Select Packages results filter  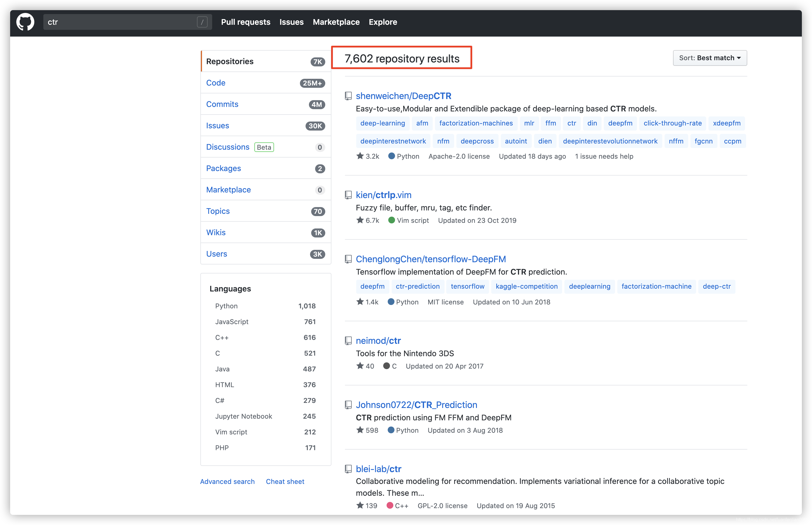tap(266, 169)
